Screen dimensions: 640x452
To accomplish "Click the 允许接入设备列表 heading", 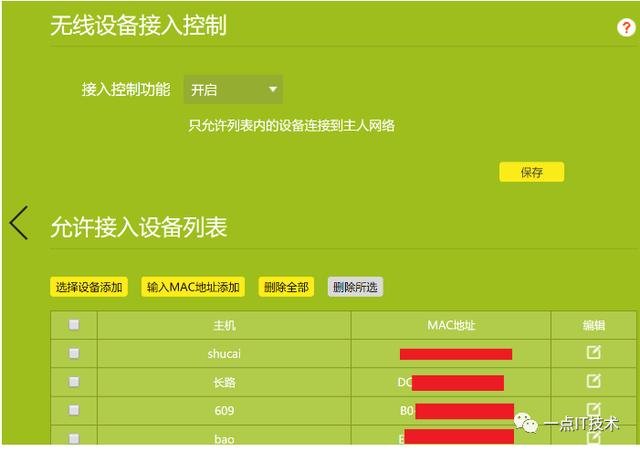I will click(138, 227).
